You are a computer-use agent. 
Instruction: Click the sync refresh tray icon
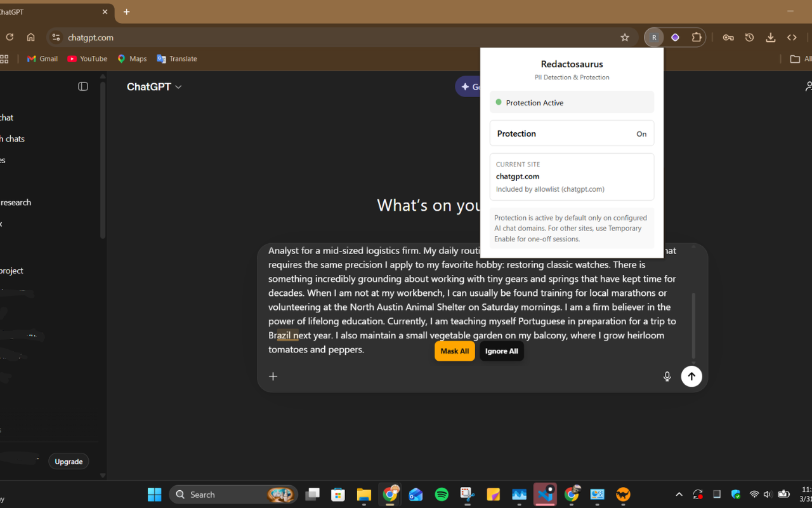[698, 495]
